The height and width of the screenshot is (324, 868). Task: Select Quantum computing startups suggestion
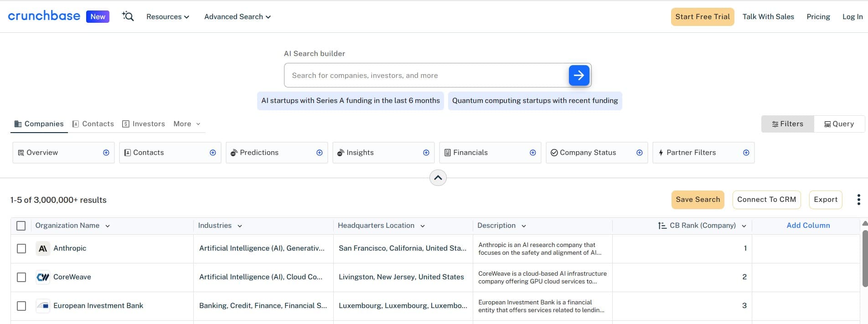pyautogui.click(x=535, y=101)
